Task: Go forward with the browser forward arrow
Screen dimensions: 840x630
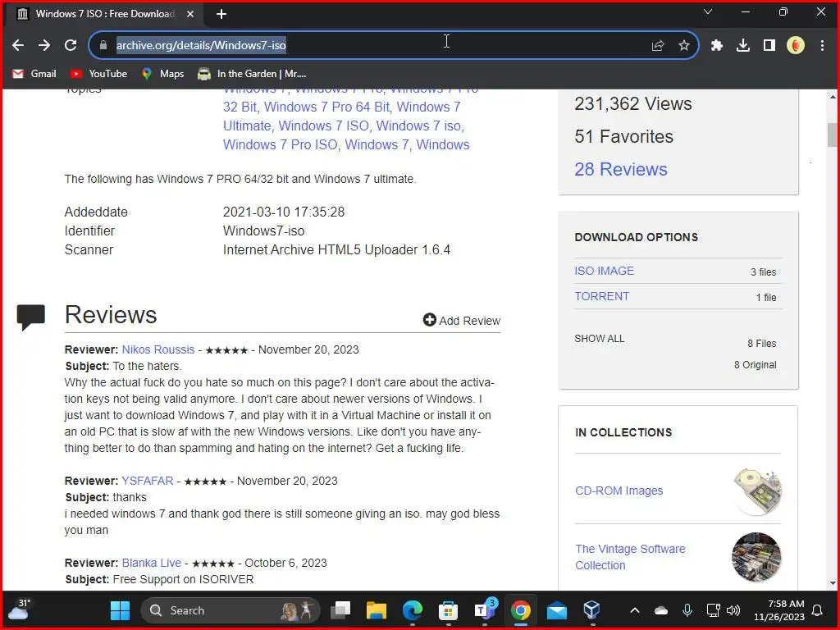Action: point(44,46)
